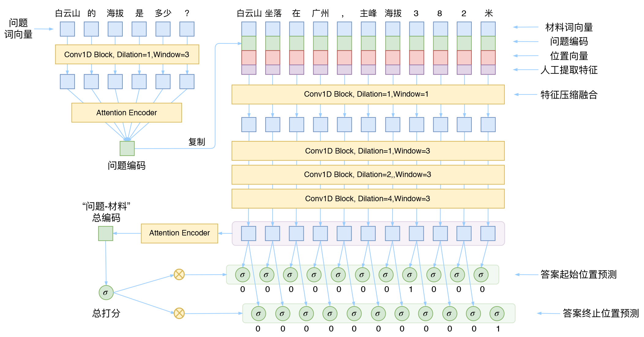Image resolution: width=644 pixels, height=337 pixels.
Task: Click lower Attention Encoder box
Action: [x=179, y=233]
